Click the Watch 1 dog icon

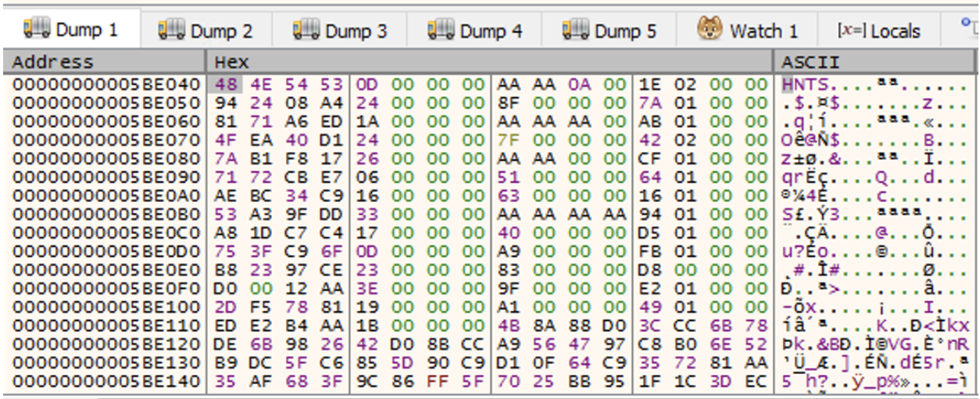[710, 30]
